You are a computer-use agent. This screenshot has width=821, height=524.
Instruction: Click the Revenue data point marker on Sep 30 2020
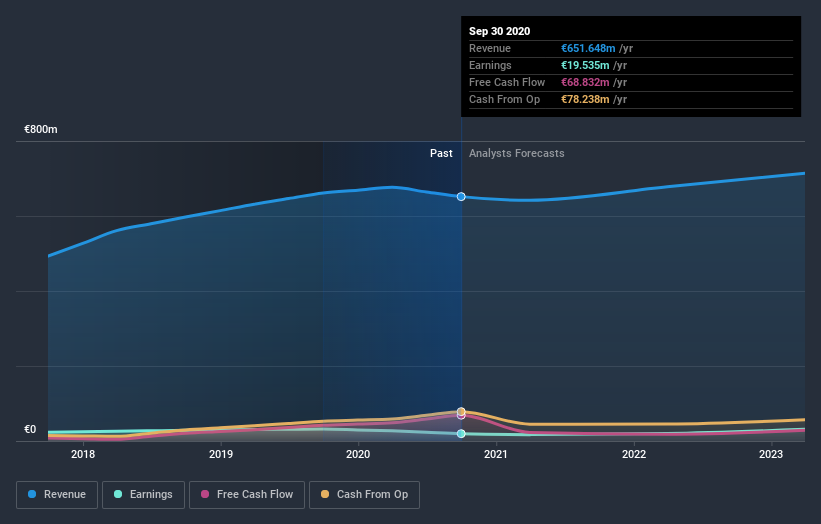point(461,197)
